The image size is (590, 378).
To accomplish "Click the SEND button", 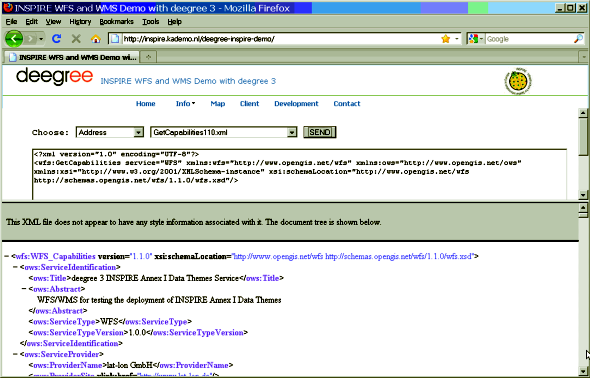I will coord(320,132).
